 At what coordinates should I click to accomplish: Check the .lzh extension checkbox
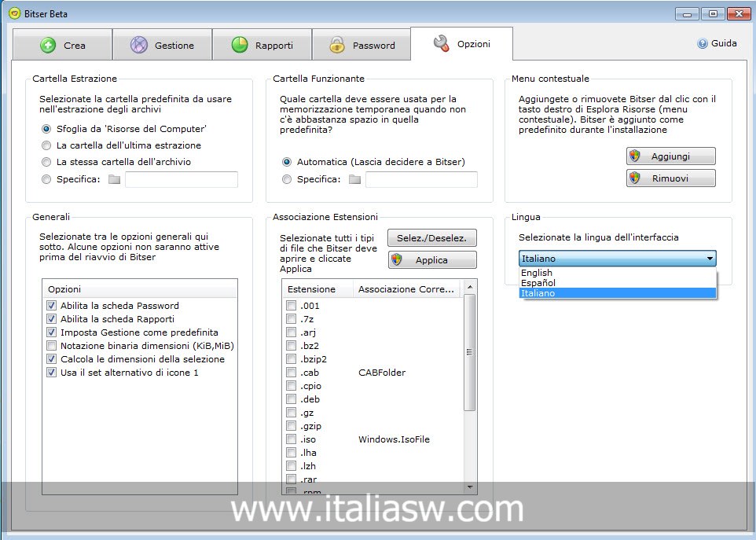click(292, 466)
